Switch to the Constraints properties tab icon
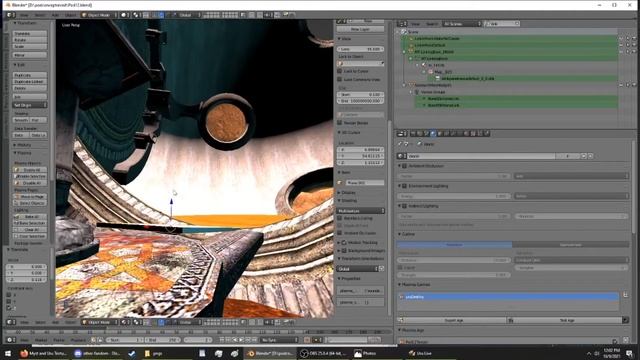The width and height of the screenshot is (640, 360). pos(447,133)
